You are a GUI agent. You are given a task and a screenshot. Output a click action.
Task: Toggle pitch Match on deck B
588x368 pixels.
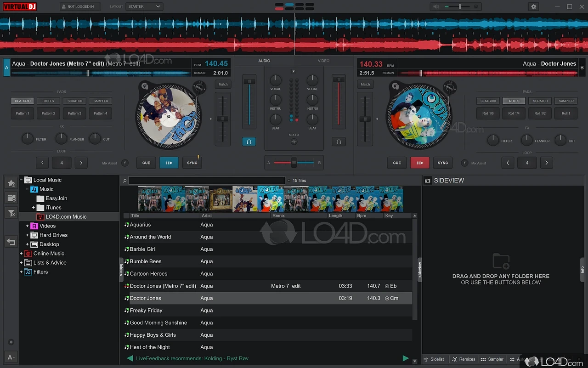[x=365, y=85]
